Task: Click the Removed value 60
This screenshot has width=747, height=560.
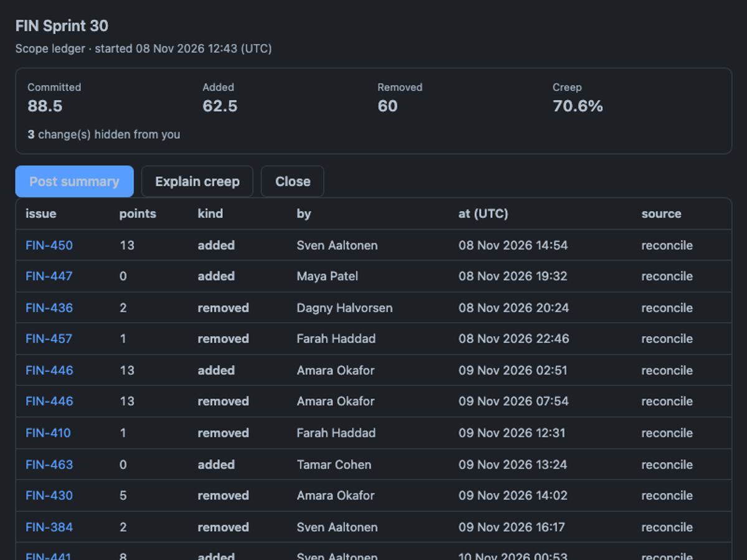Action: coord(387,106)
